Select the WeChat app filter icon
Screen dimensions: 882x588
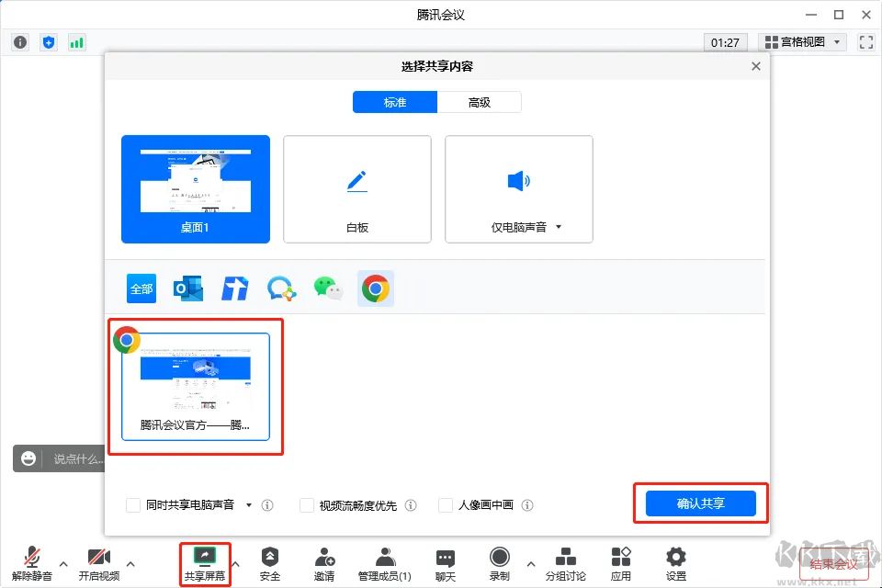click(x=328, y=288)
